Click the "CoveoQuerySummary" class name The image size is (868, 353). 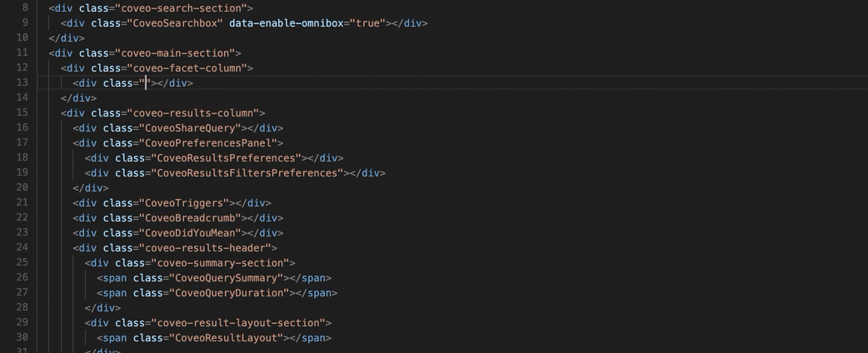(226, 277)
